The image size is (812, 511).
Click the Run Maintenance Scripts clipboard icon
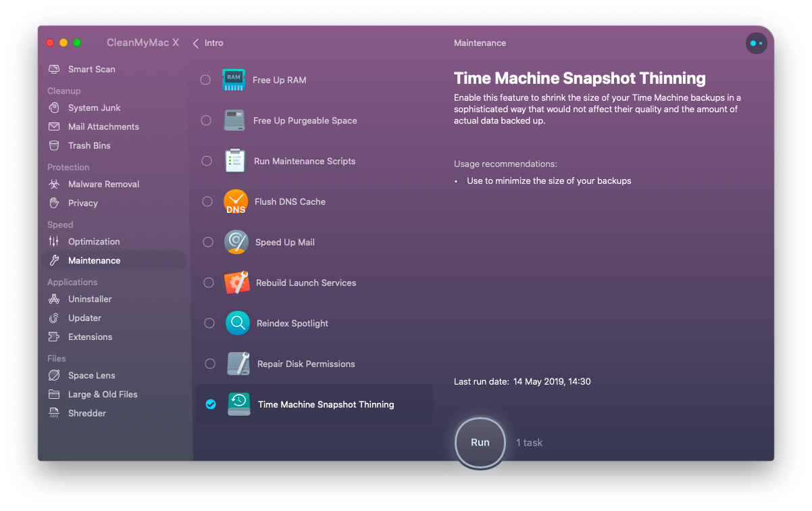pos(235,161)
